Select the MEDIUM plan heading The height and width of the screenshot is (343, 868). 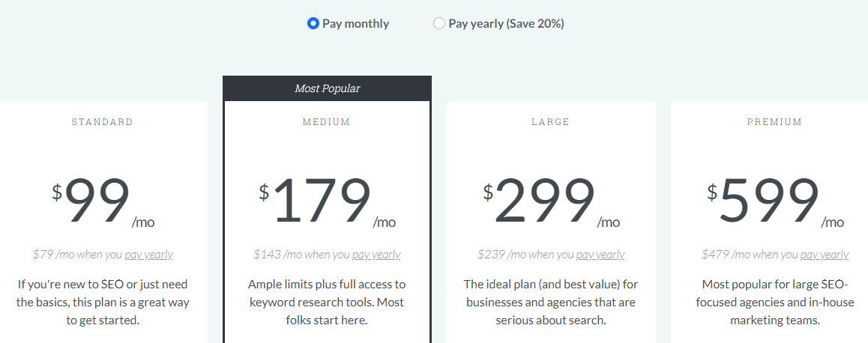tap(327, 122)
